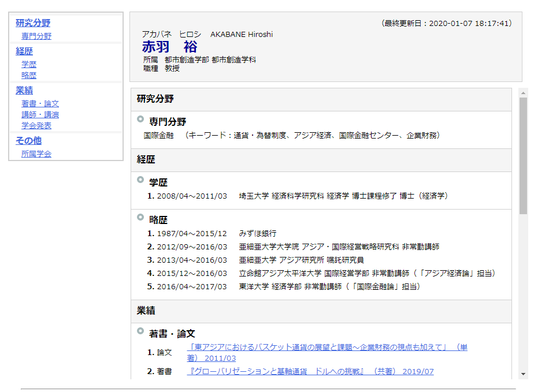Navigate to 著書・論文 in the sidebar

pos(40,104)
